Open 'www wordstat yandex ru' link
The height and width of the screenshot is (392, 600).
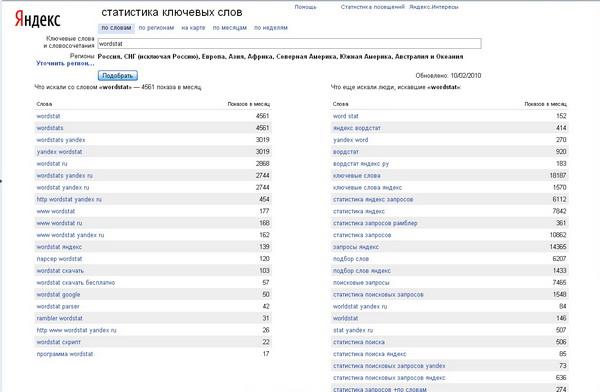tap(70, 235)
